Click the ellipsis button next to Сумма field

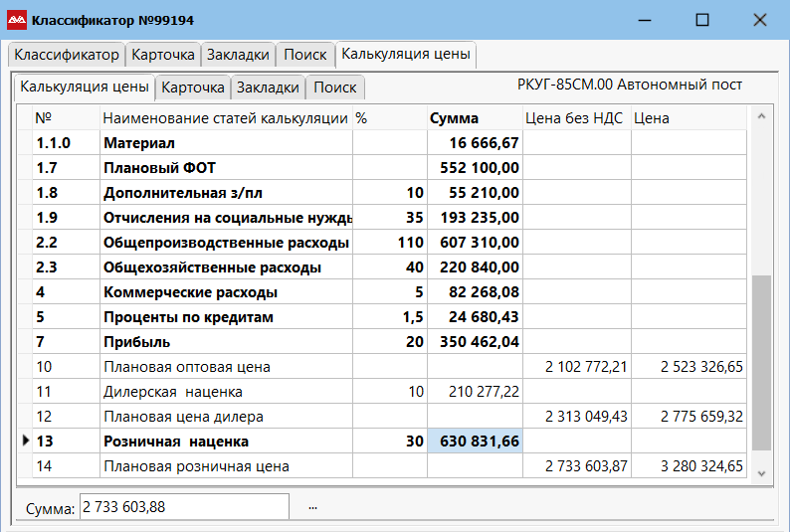point(312,507)
